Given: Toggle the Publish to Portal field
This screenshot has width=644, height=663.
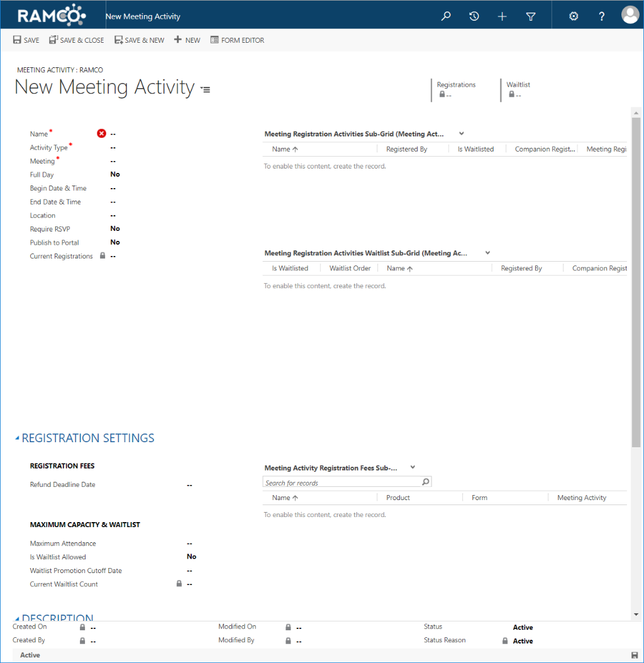Looking at the screenshot, I should pyautogui.click(x=115, y=242).
